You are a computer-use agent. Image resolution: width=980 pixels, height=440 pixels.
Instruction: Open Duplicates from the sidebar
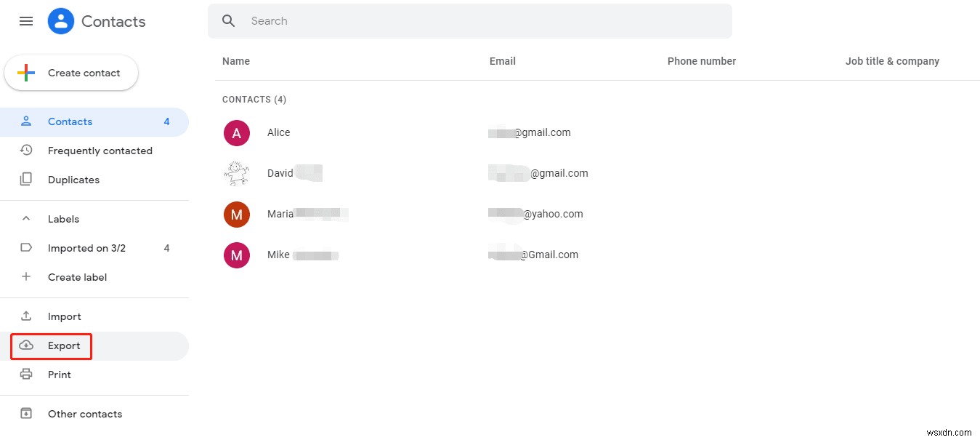[73, 179]
